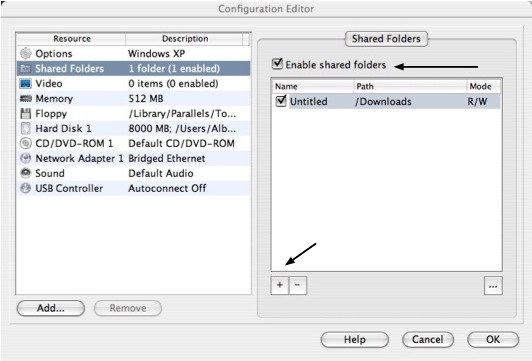This screenshot has height=361, width=532.
Task: Click the 8000 MB hard disk description
Action: click(182, 129)
